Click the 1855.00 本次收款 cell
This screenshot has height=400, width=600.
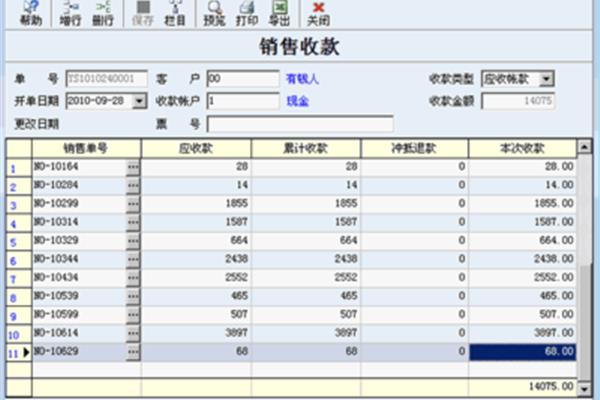pos(522,204)
